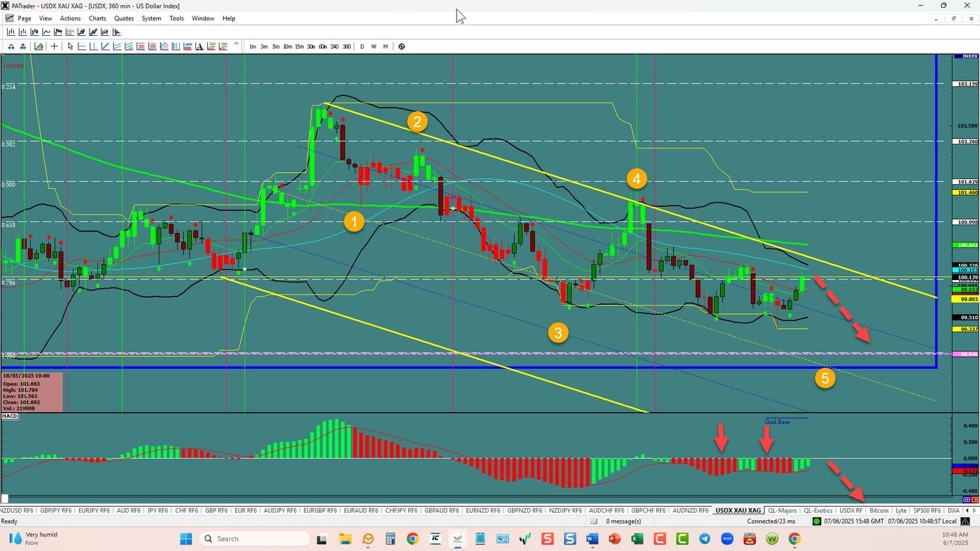The width and height of the screenshot is (980, 551).
Task: Open the indicators chart icon
Action: point(39,46)
